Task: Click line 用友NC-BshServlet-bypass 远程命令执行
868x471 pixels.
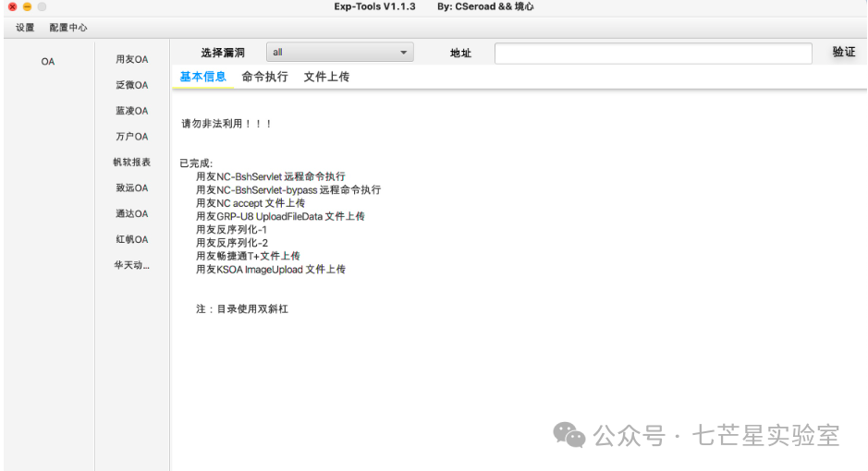Action: coord(288,189)
